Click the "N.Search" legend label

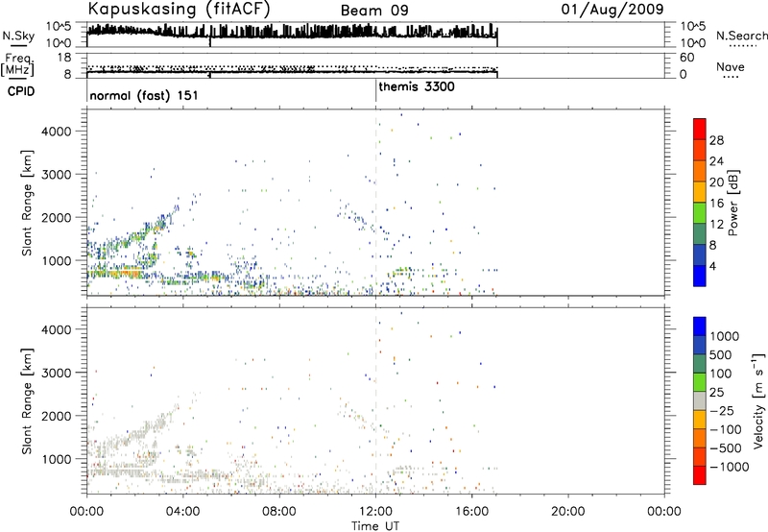coord(741,36)
